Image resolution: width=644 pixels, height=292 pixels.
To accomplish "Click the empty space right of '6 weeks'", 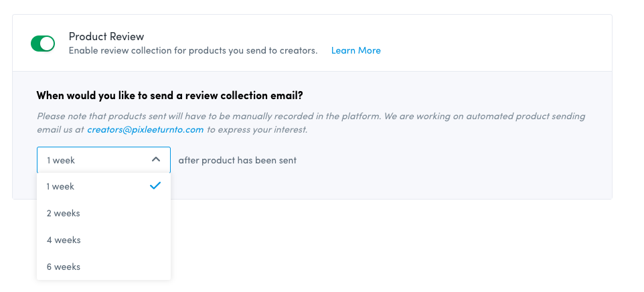I will (127, 267).
